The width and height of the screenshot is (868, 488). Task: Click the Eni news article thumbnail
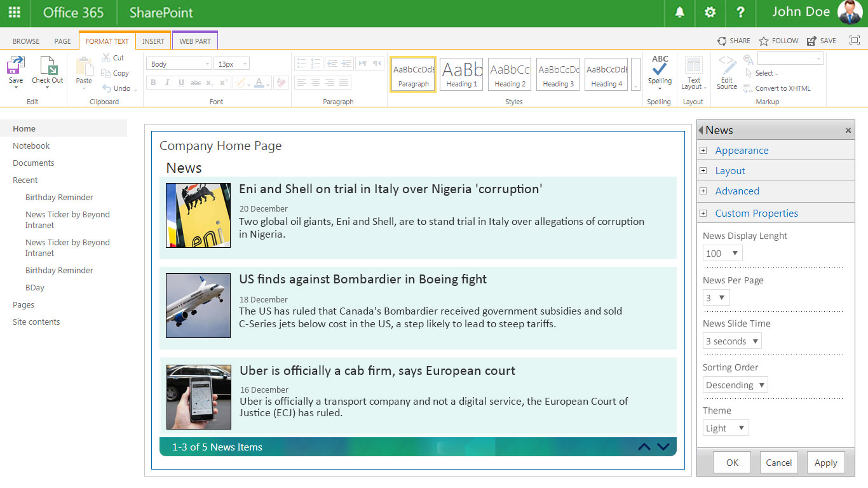(198, 215)
